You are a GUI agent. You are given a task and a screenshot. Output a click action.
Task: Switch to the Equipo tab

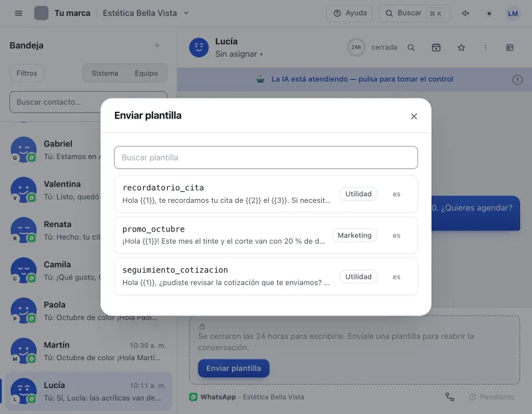coord(146,73)
